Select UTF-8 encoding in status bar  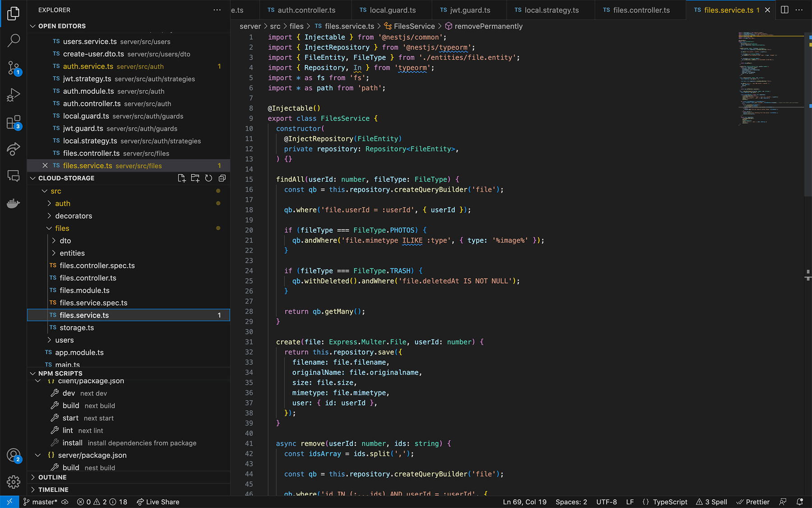point(606,502)
